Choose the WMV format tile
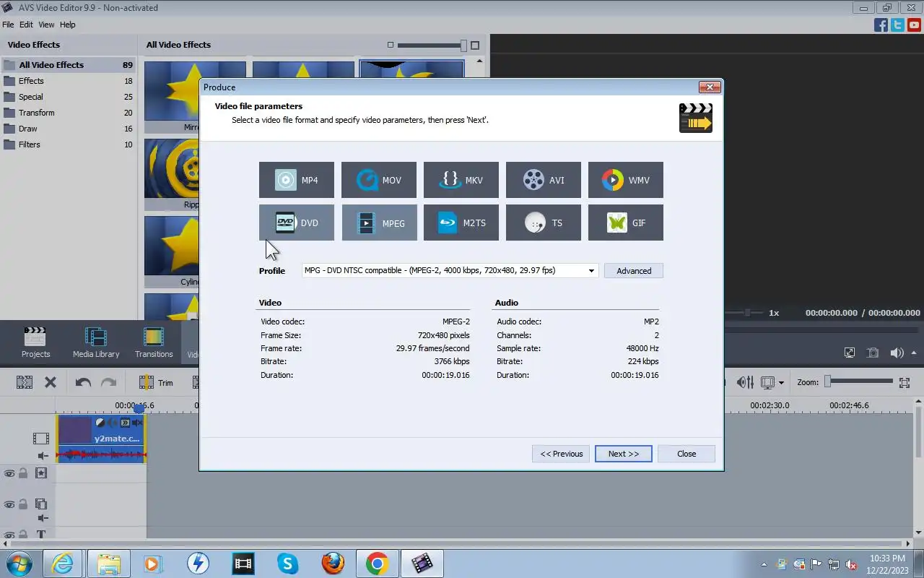The width and height of the screenshot is (924, 578). [x=626, y=180]
